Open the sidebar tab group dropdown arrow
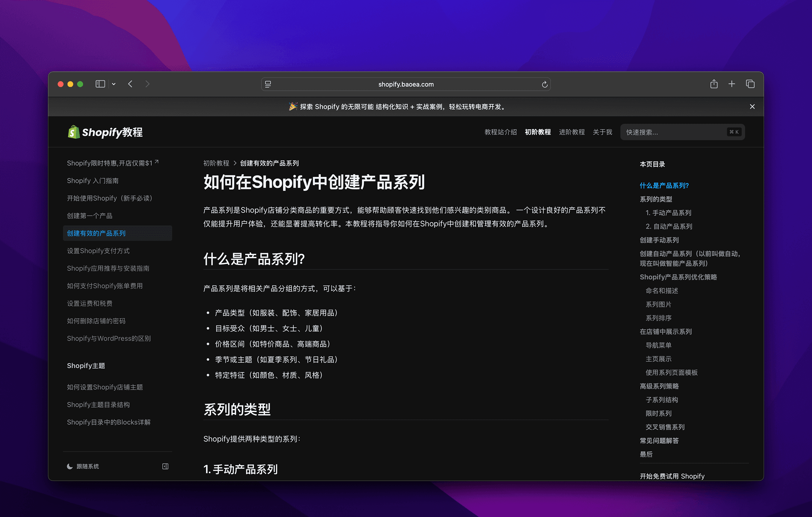This screenshot has height=517, width=812. pyautogui.click(x=114, y=84)
